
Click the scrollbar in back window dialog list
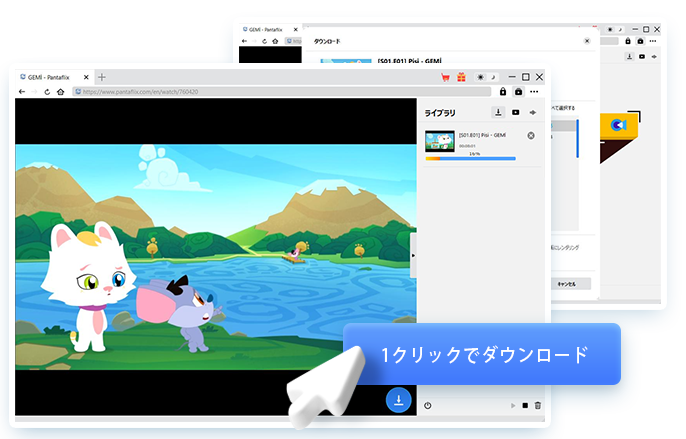578,138
